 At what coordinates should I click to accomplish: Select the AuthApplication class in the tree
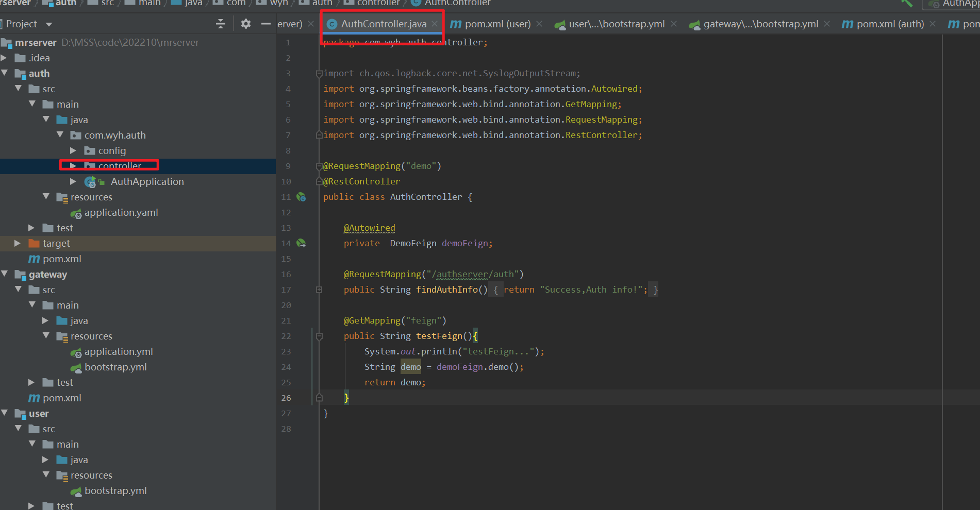pos(147,181)
